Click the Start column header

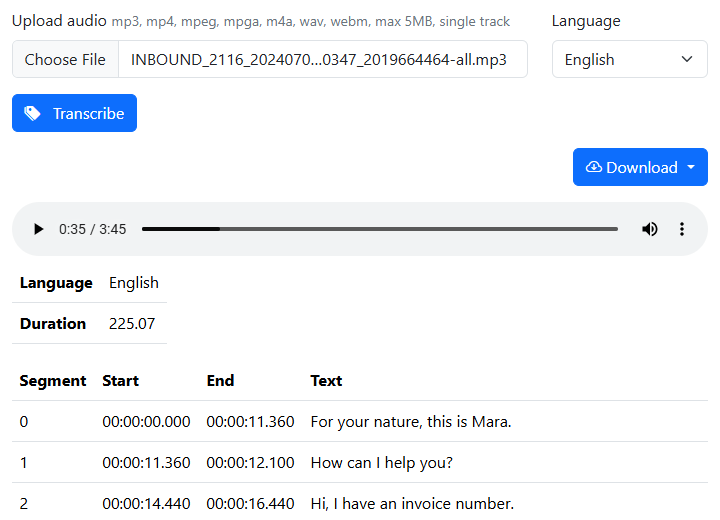point(120,380)
